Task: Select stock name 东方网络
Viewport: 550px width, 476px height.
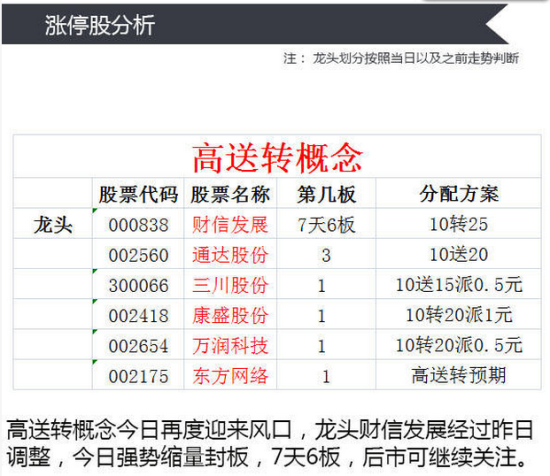Action: (x=230, y=376)
